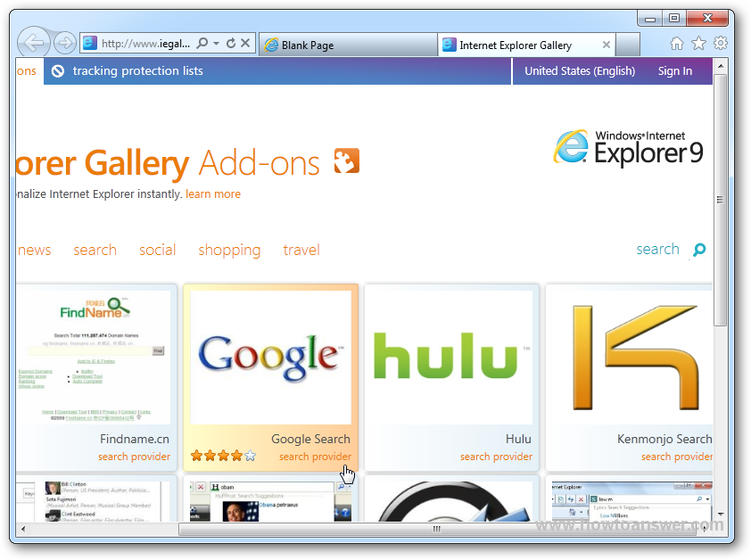Open the hulu logo thumbnail

(451, 358)
